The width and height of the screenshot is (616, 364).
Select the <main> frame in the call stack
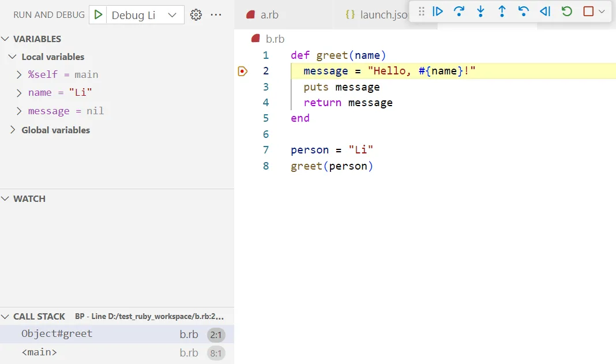coord(39,352)
